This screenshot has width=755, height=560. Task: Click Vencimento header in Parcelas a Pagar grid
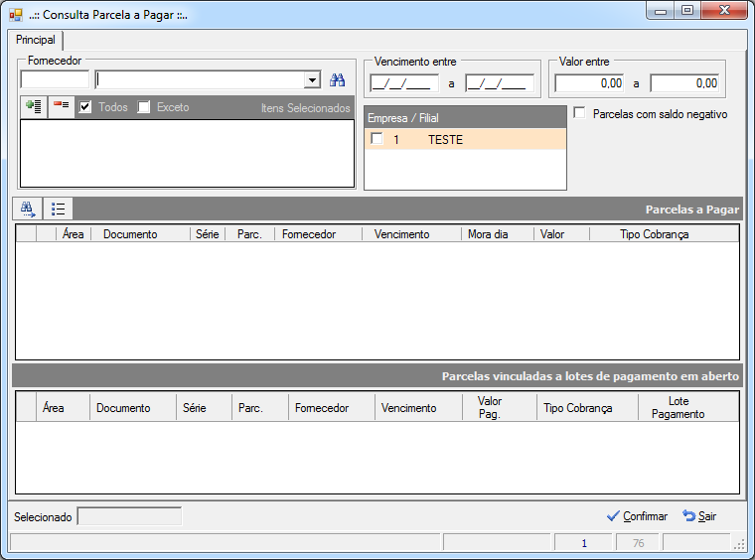[x=411, y=234]
